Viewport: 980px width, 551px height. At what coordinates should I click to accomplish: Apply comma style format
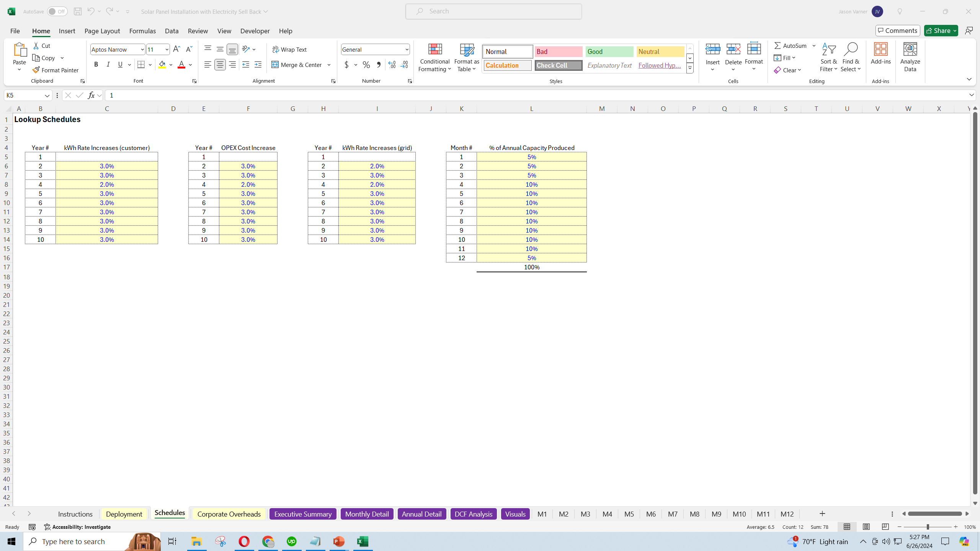click(379, 65)
